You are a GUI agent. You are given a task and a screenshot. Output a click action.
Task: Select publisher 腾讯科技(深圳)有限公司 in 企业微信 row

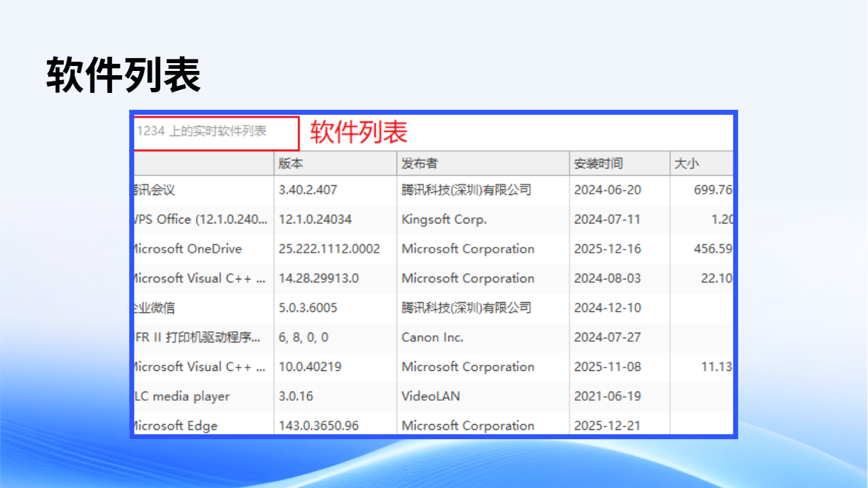point(466,308)
